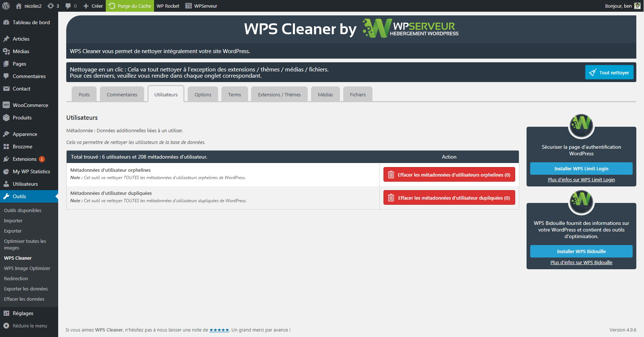The height and width of the screenshot is (337, 644).
Task: Click the Produits box icon
Action: 6,118
